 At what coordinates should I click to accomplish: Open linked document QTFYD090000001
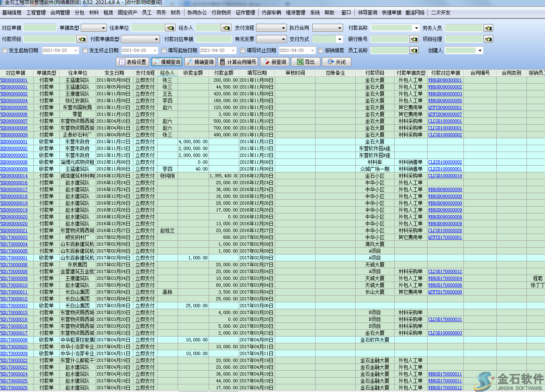tap(445, 107)
